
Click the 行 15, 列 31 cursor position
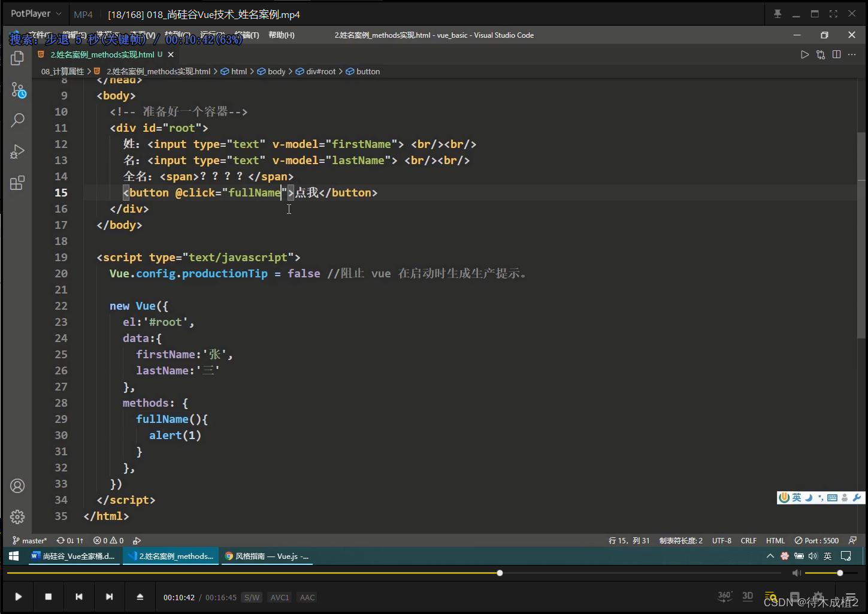pos(629,540)
